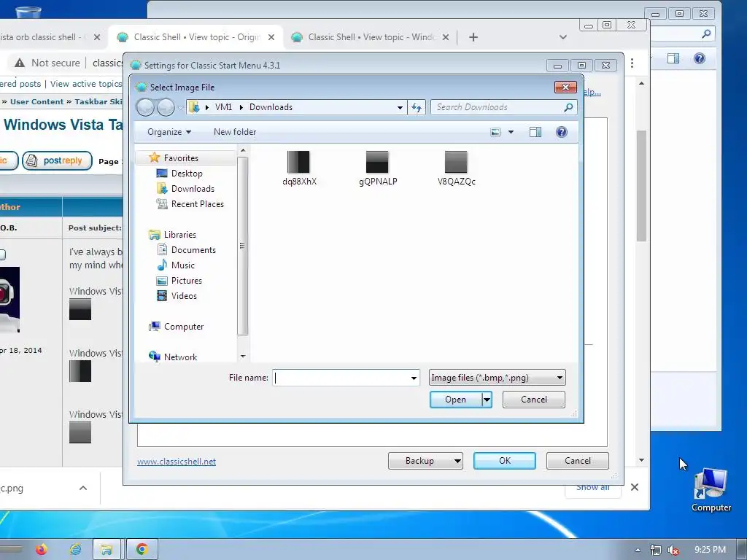Screen dimensions: 747x560
Task: Open the Image files type filter dropdown
Action: coord(497,378)
